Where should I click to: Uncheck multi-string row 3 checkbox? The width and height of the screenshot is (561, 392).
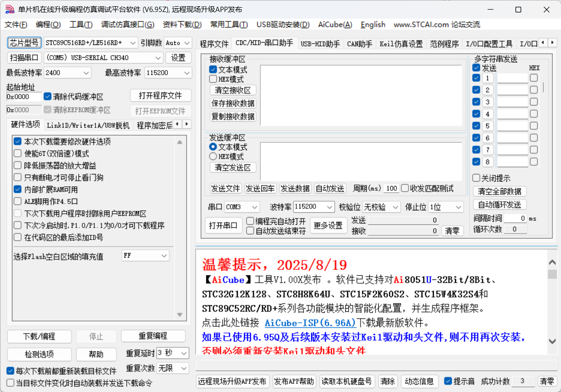[476, 102]
